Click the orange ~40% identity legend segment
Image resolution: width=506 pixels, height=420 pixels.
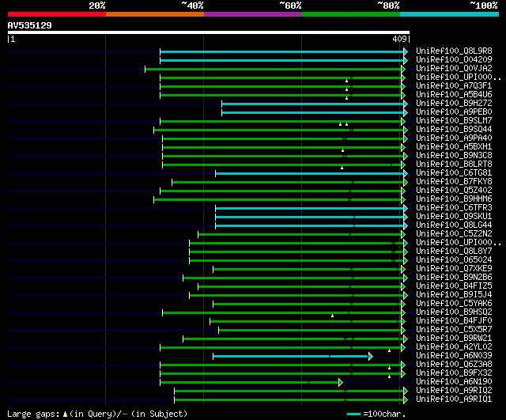(155, 14)
